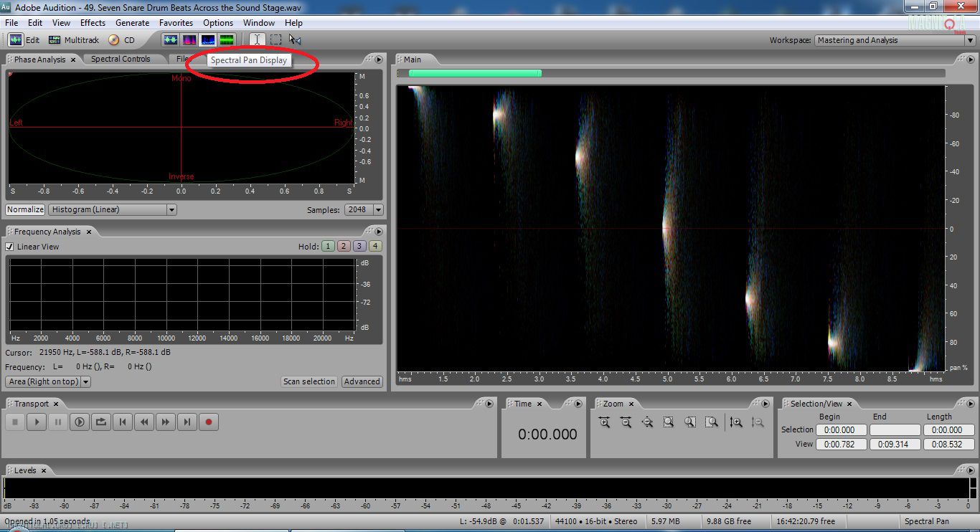
Task: Open the Phase Analysis panel options menu
Action: 377,60
